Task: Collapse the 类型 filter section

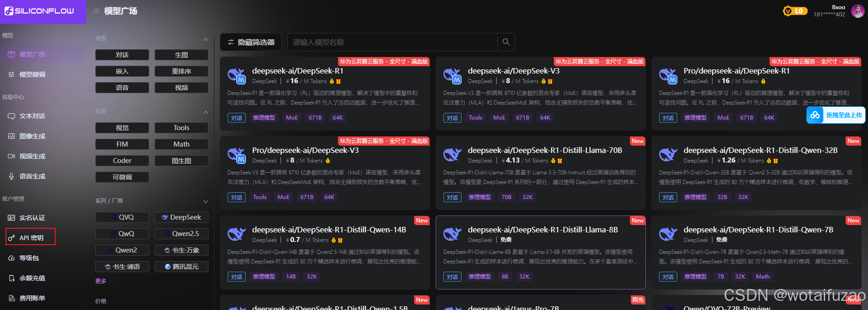Action: (x=205, y=39)
